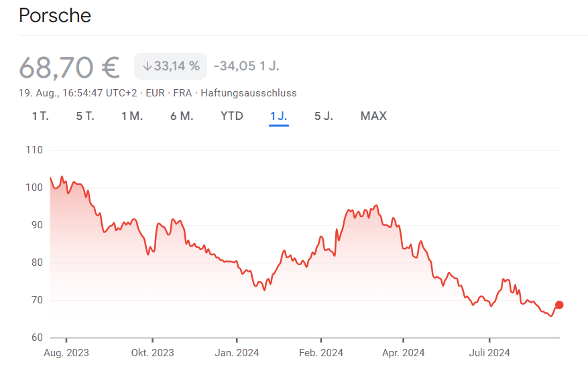This screenshot has height=375, width=588.
Task: Open the 1 M. chart range
Action: pyautogui.click(x=132, y=116)
